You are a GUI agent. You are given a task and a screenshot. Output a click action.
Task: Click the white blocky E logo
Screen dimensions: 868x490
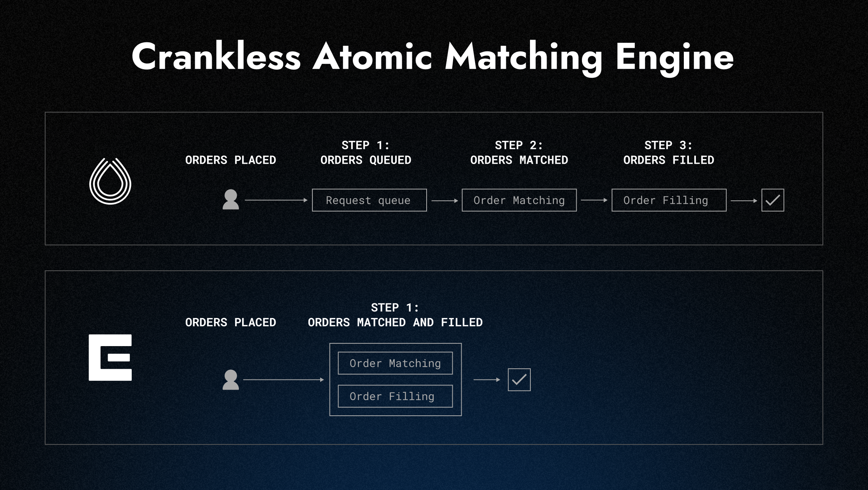[110, 357]
